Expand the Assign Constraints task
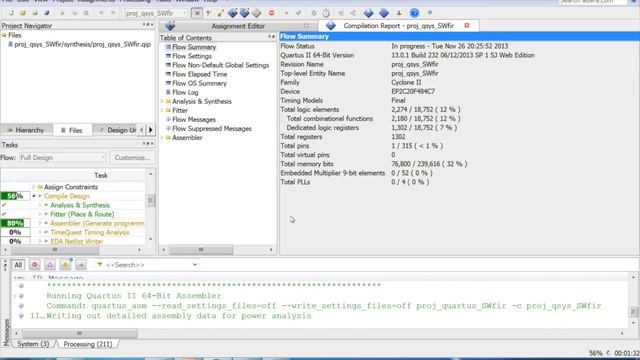The image size is (640, 360). pos(33,187)
